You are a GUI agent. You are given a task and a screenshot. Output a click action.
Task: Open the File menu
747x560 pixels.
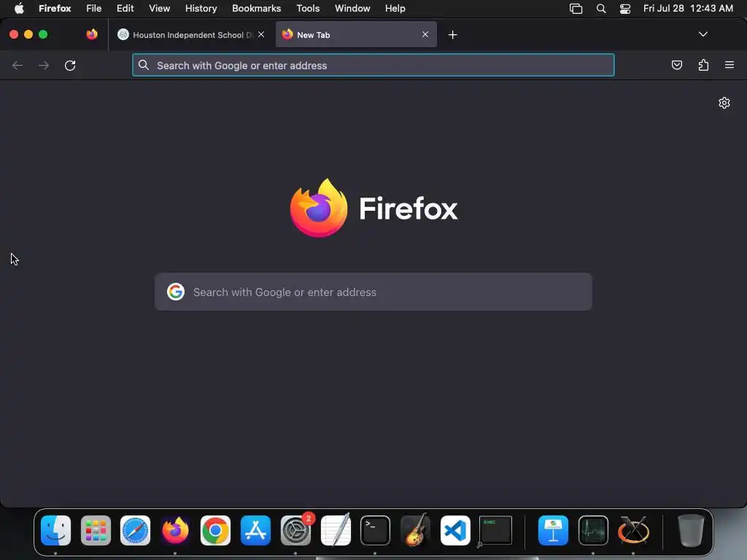point(94,9)
